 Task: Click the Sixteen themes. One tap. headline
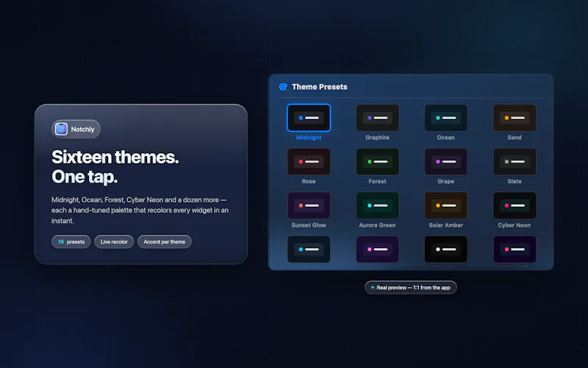tap(115, 167)
